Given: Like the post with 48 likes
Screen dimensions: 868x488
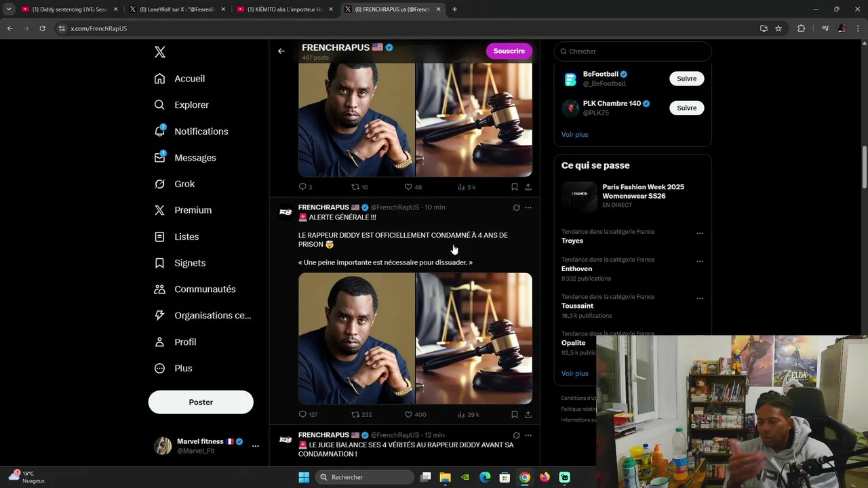Looking at the screenshot, I should [413, 187].
